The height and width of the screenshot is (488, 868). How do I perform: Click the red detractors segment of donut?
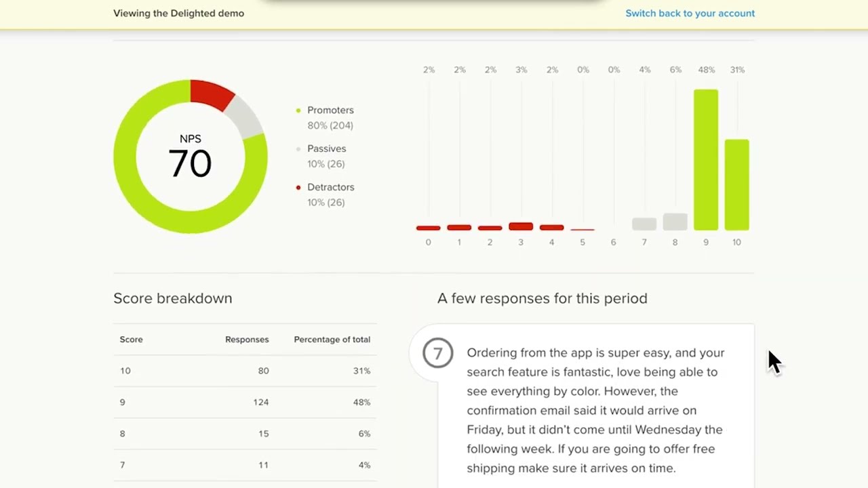211,94
